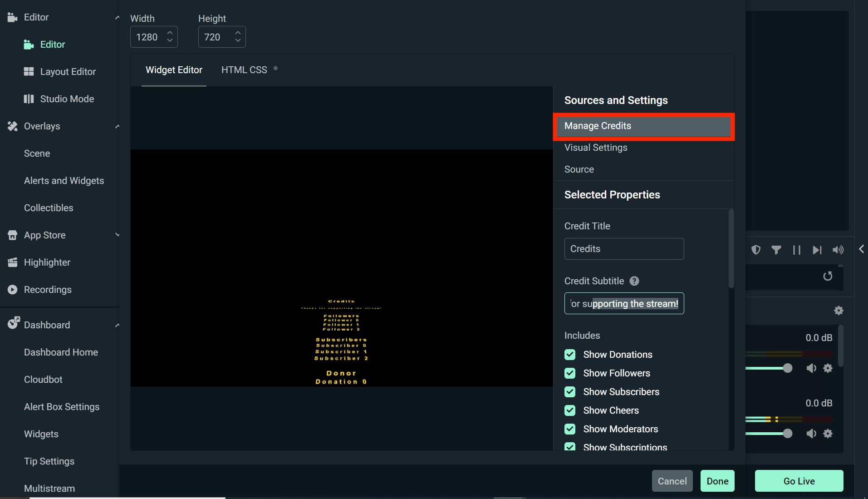This screenshot has height=499, width=868.
Task: Pause the widget preview
Action: 797,250
